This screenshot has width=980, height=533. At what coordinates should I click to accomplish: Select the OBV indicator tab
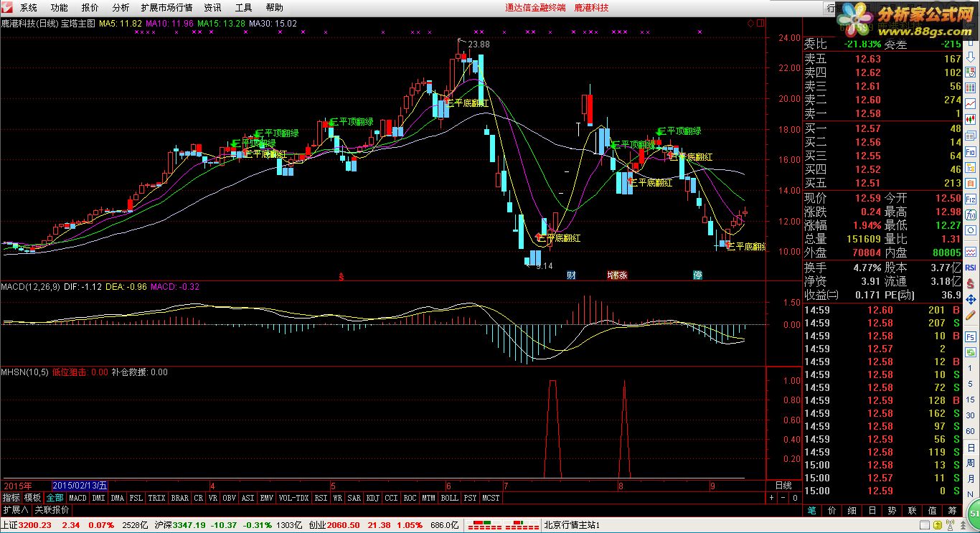230,497
